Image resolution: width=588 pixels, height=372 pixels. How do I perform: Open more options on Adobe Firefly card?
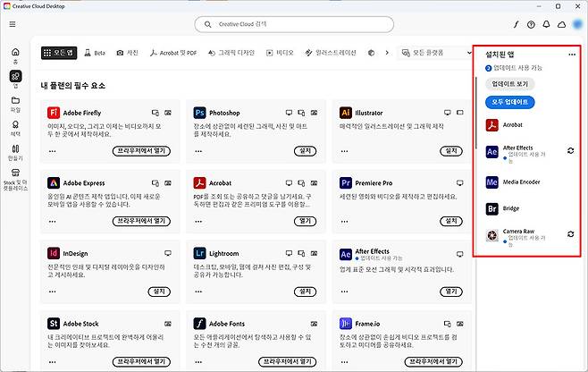point(170,113)
